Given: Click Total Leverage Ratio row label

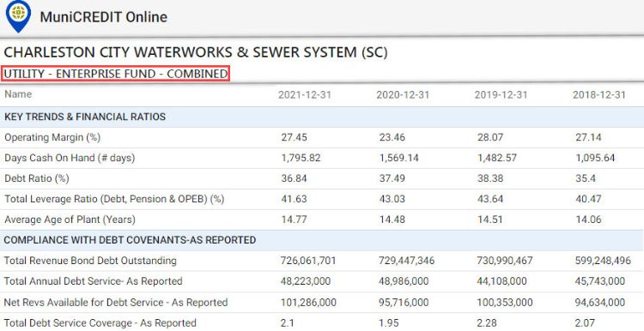Looking at the screenshot, I should click(x=114, y=199).
